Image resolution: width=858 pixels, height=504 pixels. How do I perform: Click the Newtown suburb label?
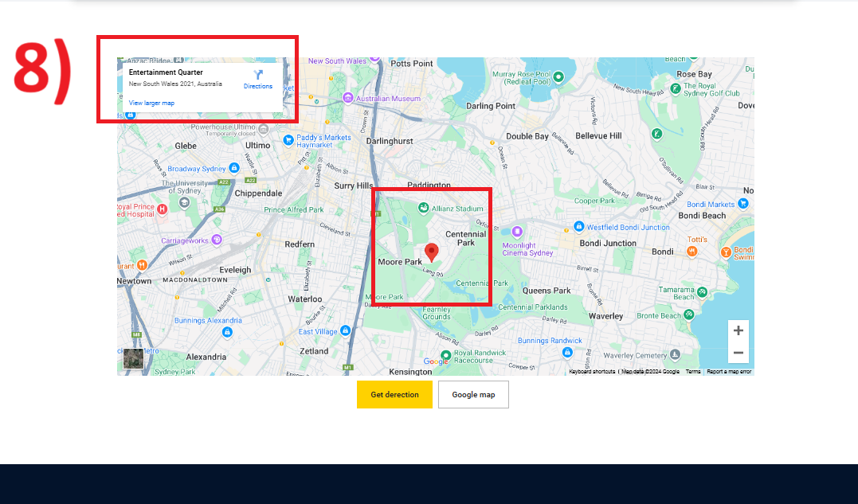pos(134,281)
